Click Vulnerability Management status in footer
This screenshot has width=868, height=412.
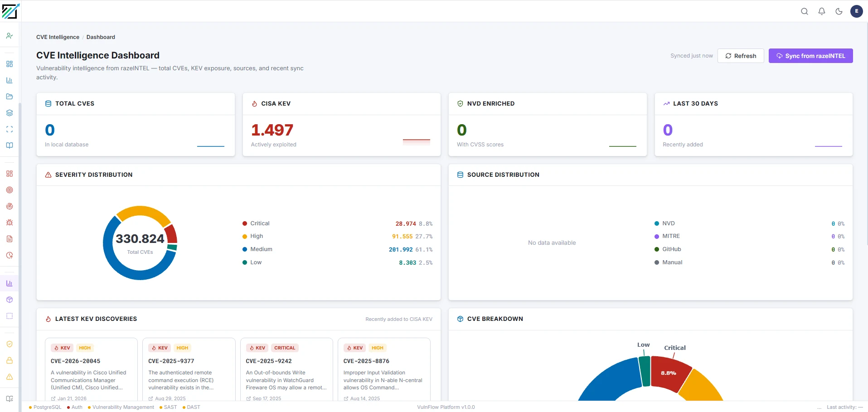click(121, 407)
